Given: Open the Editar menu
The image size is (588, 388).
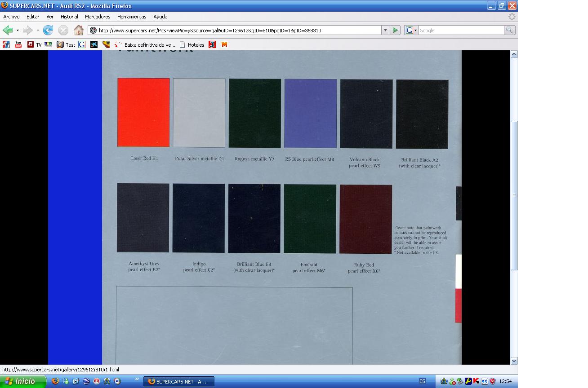Looking at the screenshot, I should pyautogui.click(x=33, y=17).
